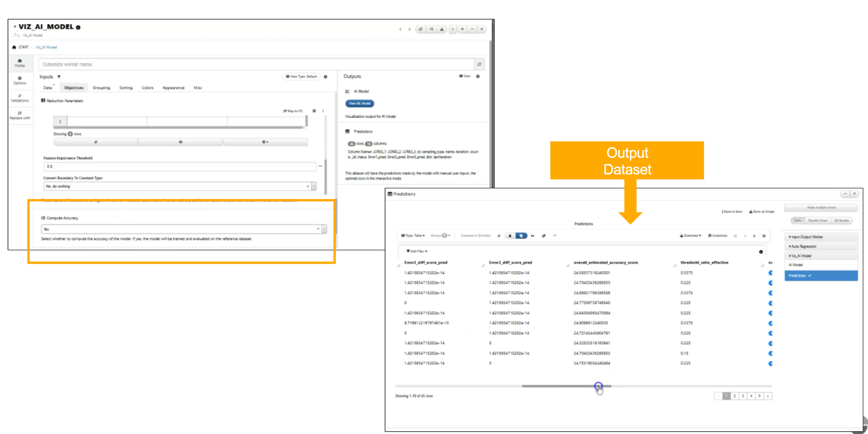Go to next page arrow in Predictions toolbar

(x=754, y=236)
